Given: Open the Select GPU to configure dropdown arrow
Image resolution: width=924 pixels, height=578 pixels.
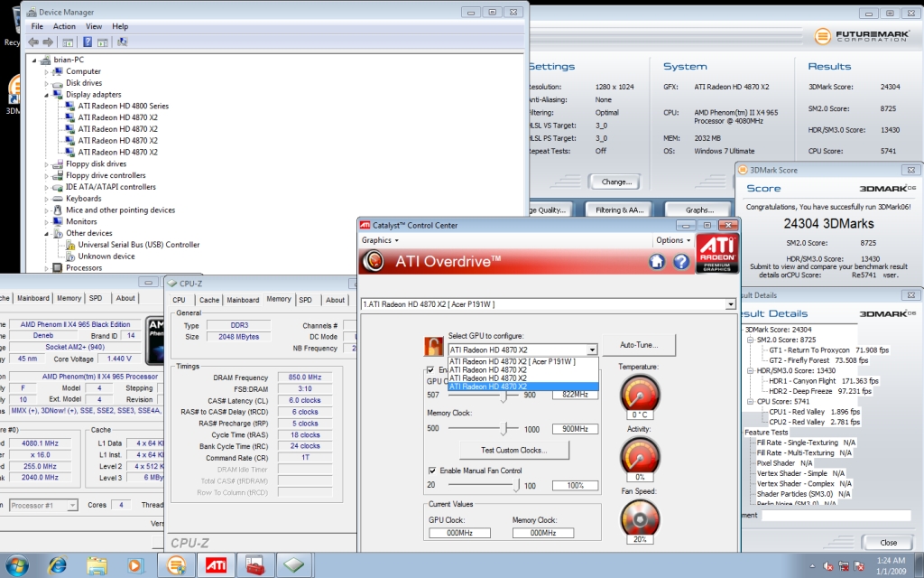Looking at the screenshot, I should (x=592, y=350).
